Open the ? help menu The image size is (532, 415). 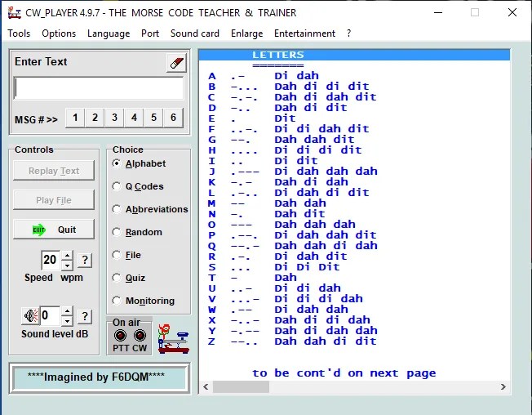click(x=348, y=33)
